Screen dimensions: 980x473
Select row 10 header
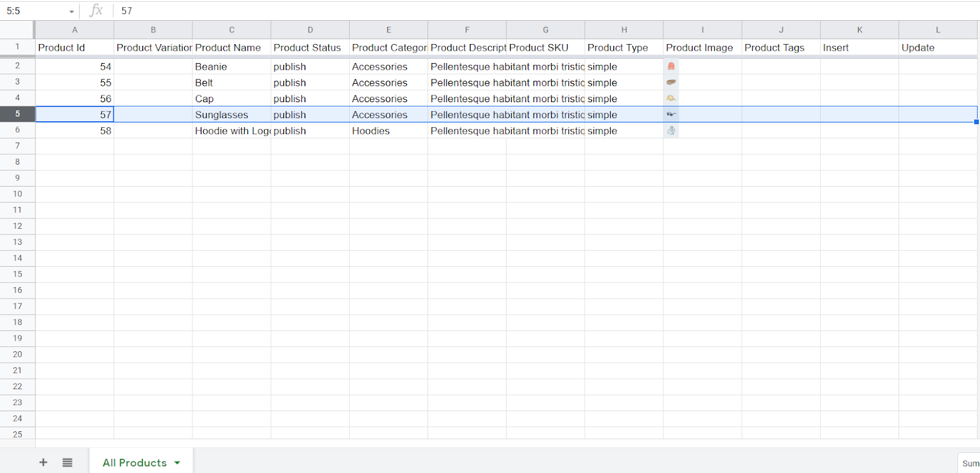(x=17, y=194)
